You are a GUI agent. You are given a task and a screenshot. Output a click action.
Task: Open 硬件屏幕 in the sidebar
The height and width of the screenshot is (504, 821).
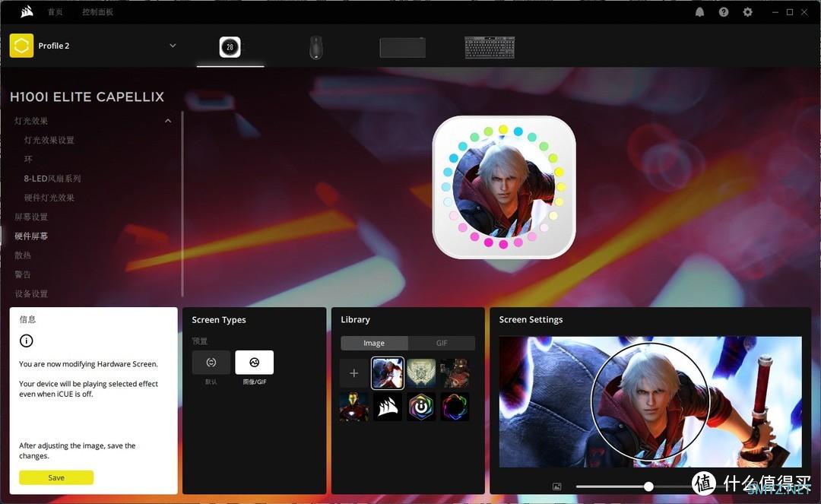31,236
